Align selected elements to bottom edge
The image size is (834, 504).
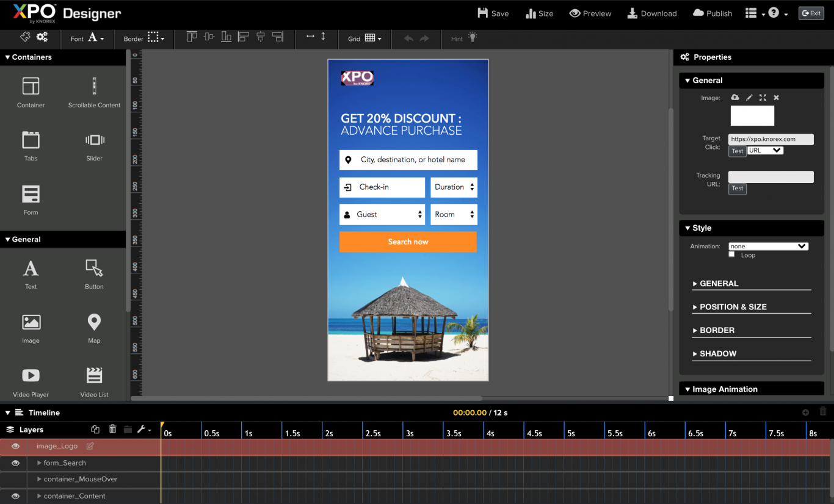226,37
